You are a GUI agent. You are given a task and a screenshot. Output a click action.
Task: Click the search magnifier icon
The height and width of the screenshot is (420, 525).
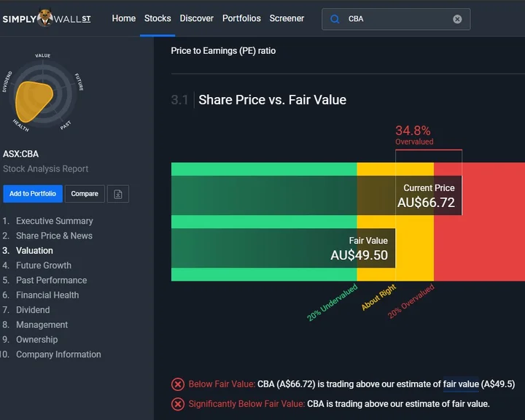click(335, 19)
